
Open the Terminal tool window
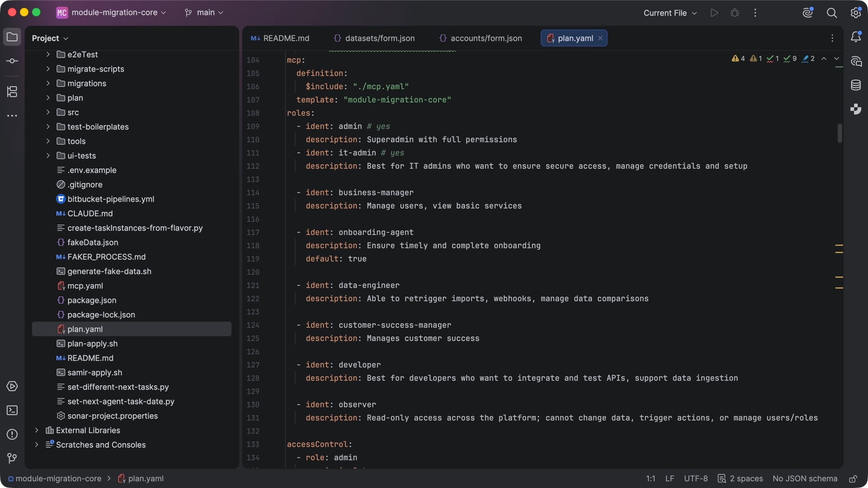click(12, 410)
